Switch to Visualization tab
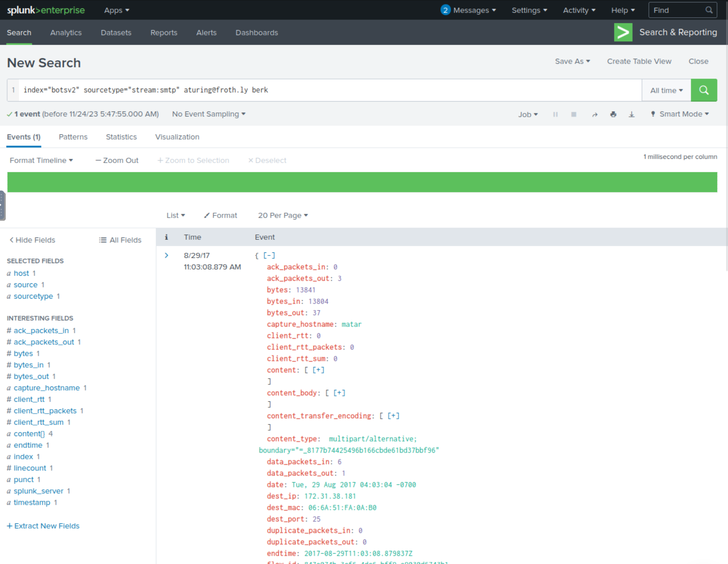Image resolution: width=728 pixels, height=564 pixels. tap(177, 137)
